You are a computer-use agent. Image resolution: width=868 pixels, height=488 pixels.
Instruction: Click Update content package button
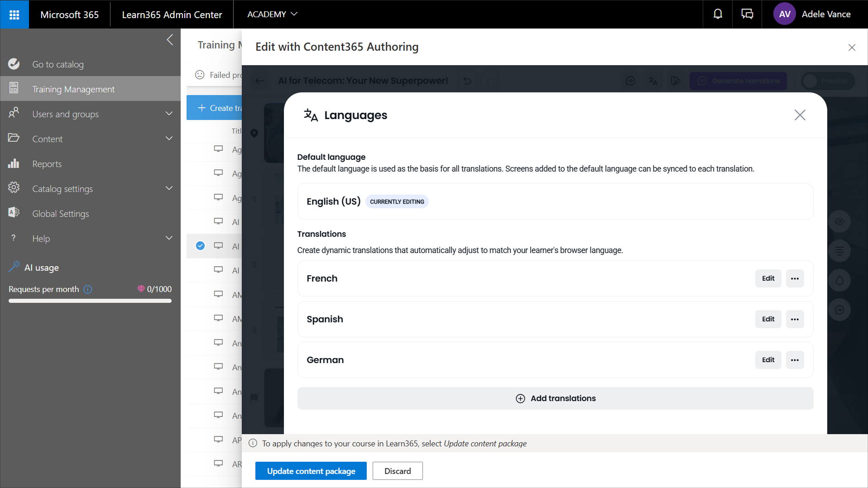point(311,471)
